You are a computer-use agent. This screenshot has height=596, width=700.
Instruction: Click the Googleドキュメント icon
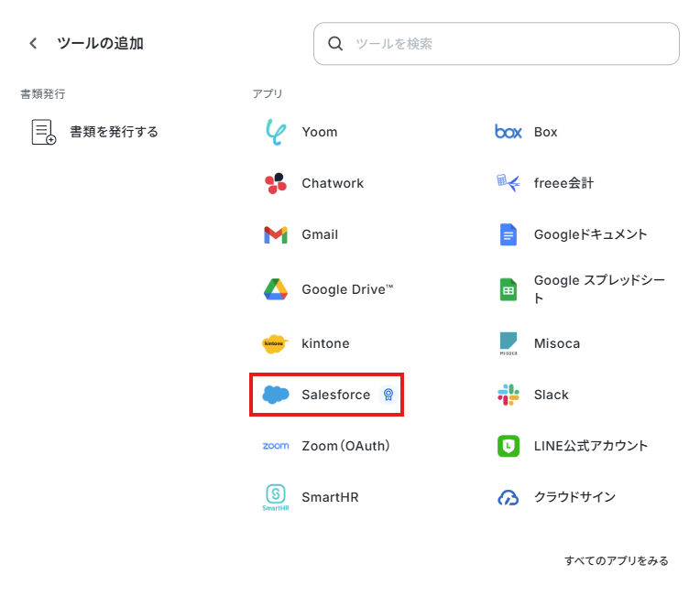tap(508, 234)
